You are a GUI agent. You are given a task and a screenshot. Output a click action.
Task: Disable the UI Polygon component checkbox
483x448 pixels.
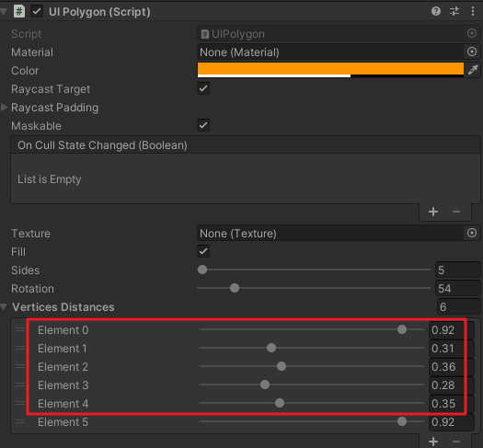point(37,12)
